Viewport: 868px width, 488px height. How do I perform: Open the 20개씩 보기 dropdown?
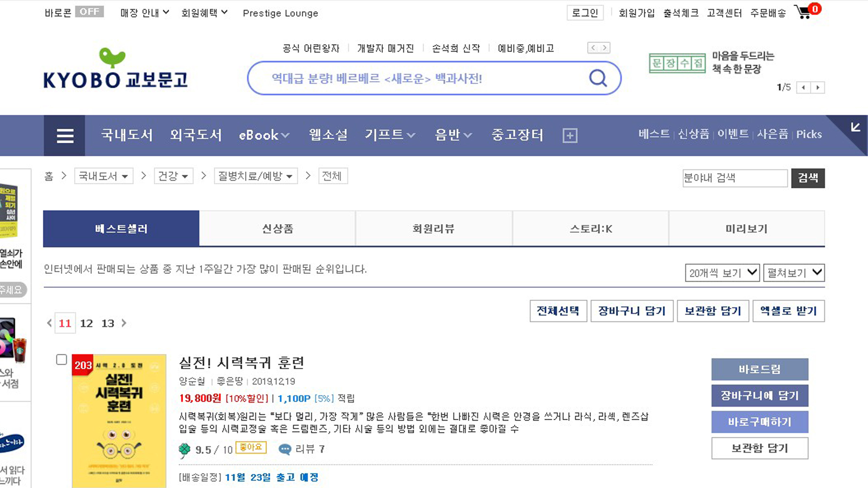point(722,272)
